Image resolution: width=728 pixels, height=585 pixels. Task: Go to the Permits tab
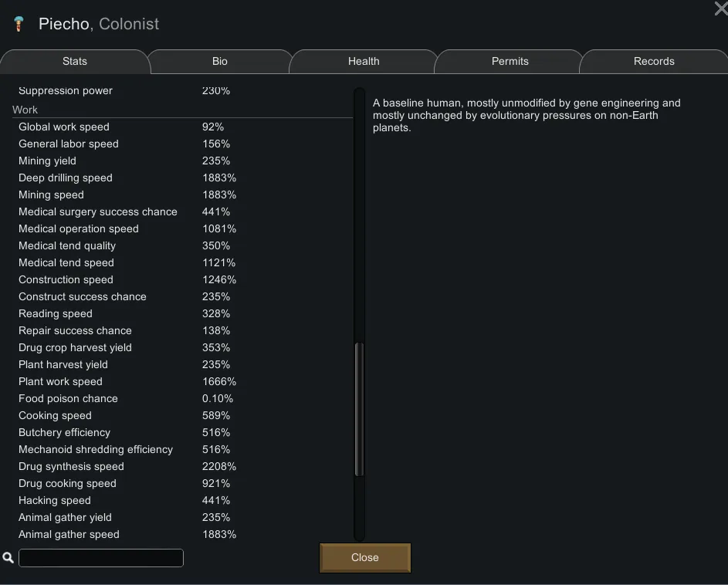pos(510,61)
